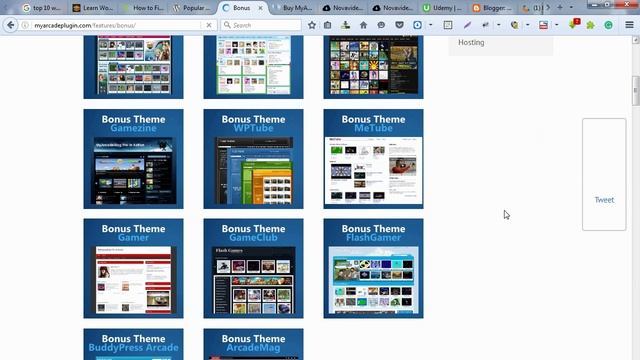The width and height of the screenshot is (640, 360).
Task: Switch to the first Novavide... tab
Action: coord(343,8)
